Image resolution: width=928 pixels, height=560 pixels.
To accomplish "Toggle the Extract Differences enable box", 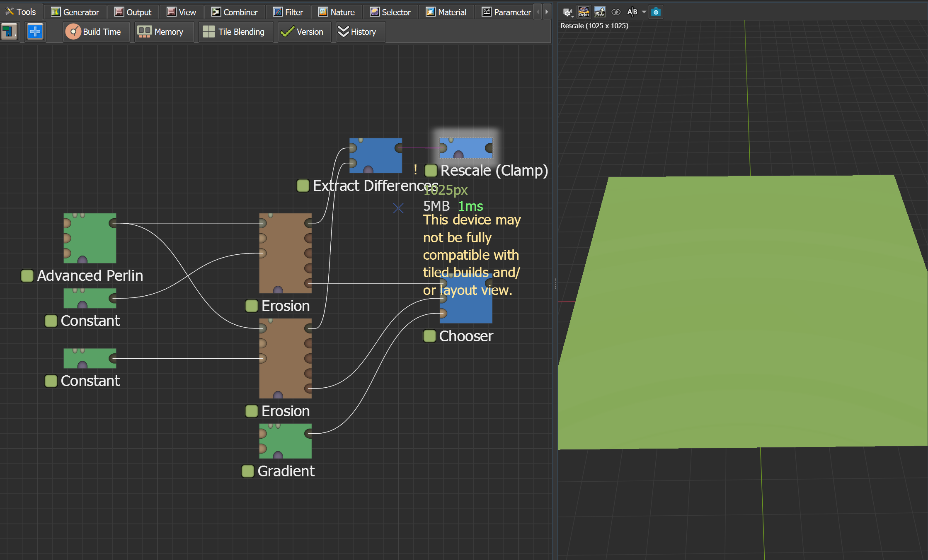I will click(x=303, y=186).
